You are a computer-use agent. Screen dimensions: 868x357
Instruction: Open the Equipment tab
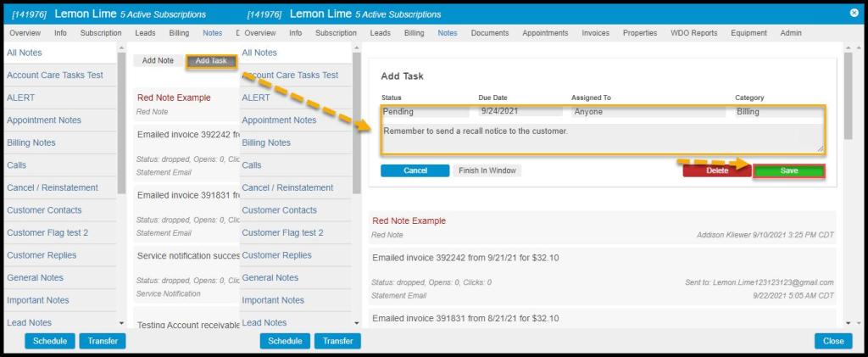click(x=748, y=33)
